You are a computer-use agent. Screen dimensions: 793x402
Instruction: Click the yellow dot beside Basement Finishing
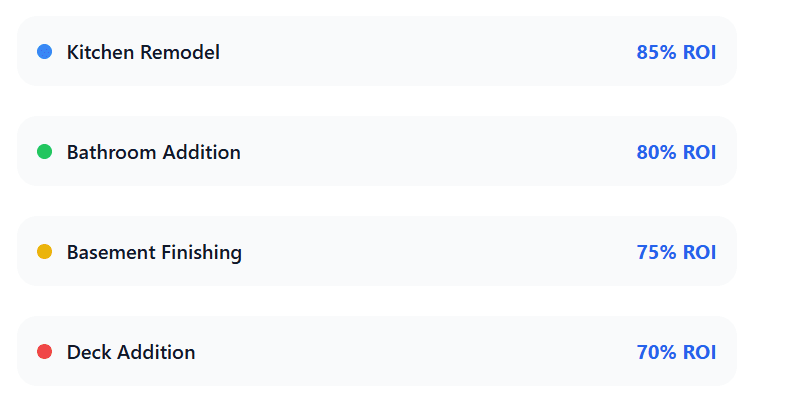[x=45, y=252]
